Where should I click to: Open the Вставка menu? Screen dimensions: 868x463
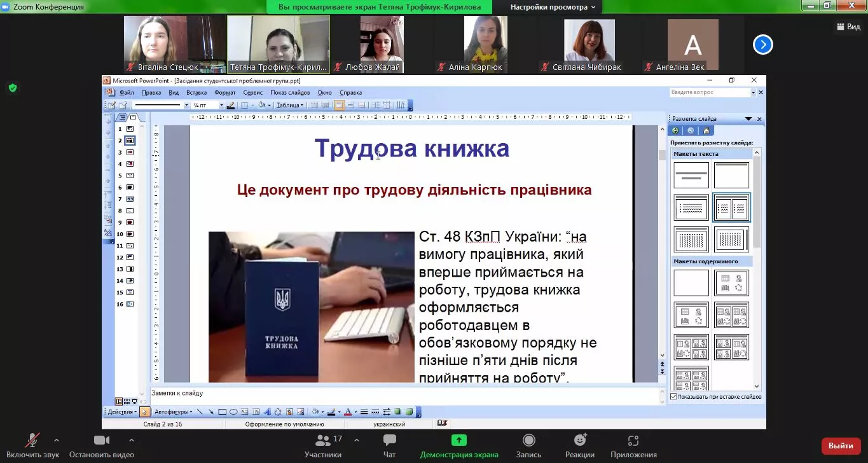tap(196, 92)
